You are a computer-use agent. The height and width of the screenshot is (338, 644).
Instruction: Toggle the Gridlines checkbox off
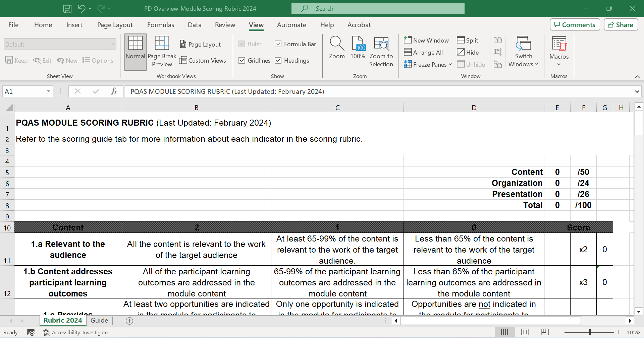(242, 60)
